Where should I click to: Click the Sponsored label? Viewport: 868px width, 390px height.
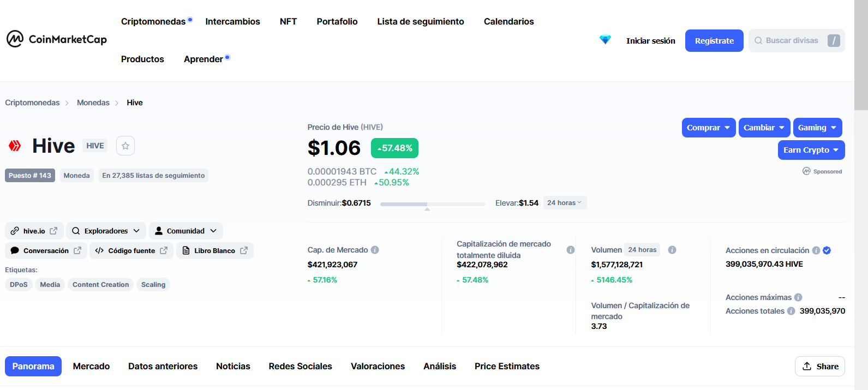823,171
